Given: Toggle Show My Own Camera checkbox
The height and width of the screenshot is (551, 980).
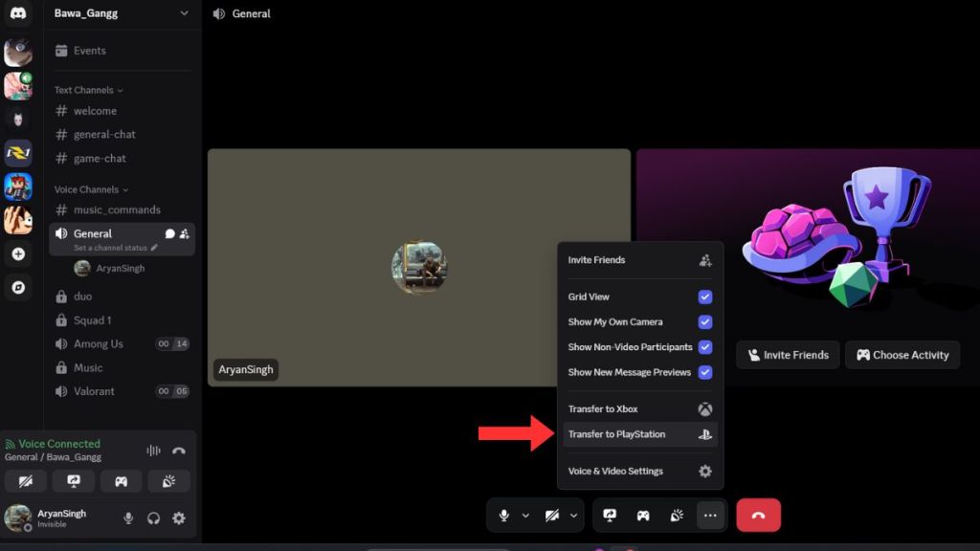Looking at the screenshot, I should pyautogui.click(x=705, y=321).
